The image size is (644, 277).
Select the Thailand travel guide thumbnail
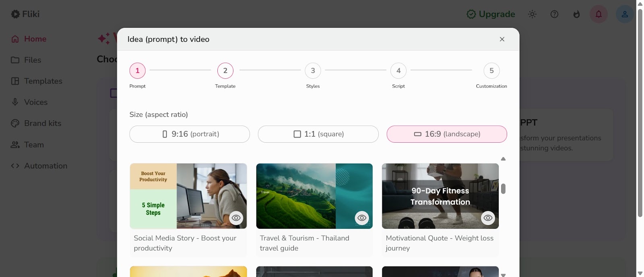coord(314,196)
